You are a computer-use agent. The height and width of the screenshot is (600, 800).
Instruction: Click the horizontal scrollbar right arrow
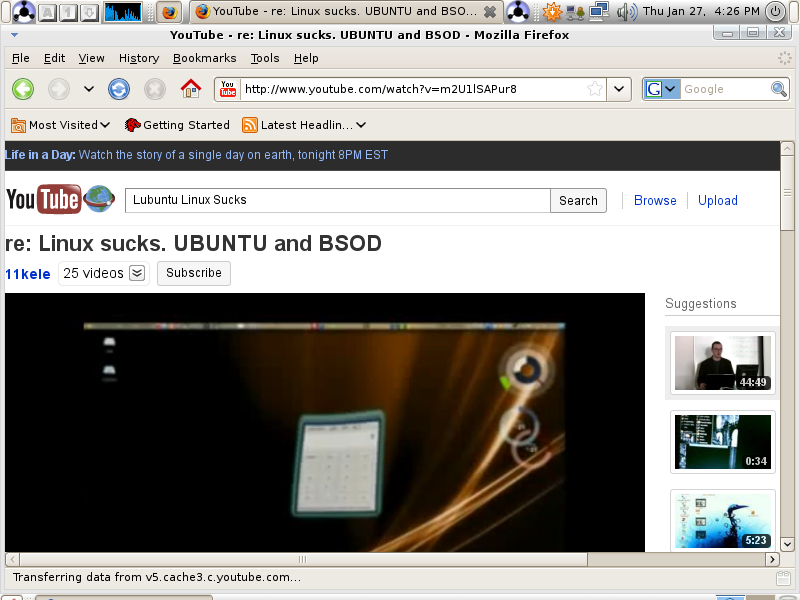[x=772, y=559]
